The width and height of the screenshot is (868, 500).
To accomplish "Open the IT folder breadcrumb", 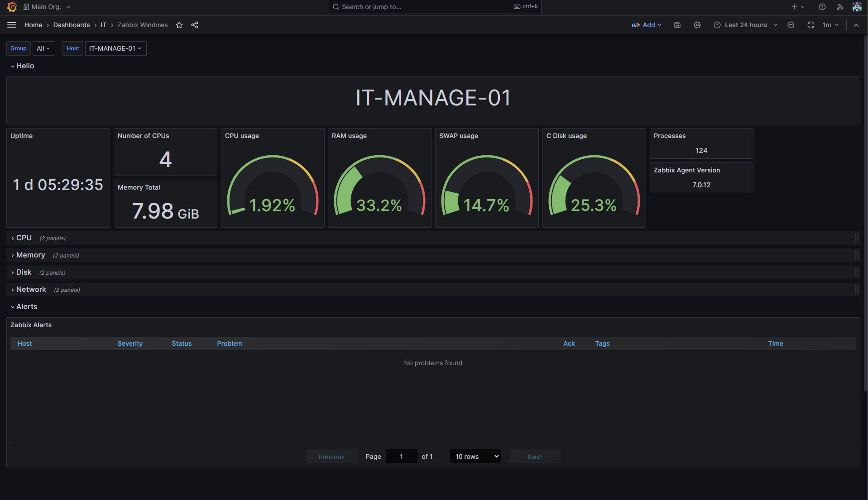I will [104, 25].
